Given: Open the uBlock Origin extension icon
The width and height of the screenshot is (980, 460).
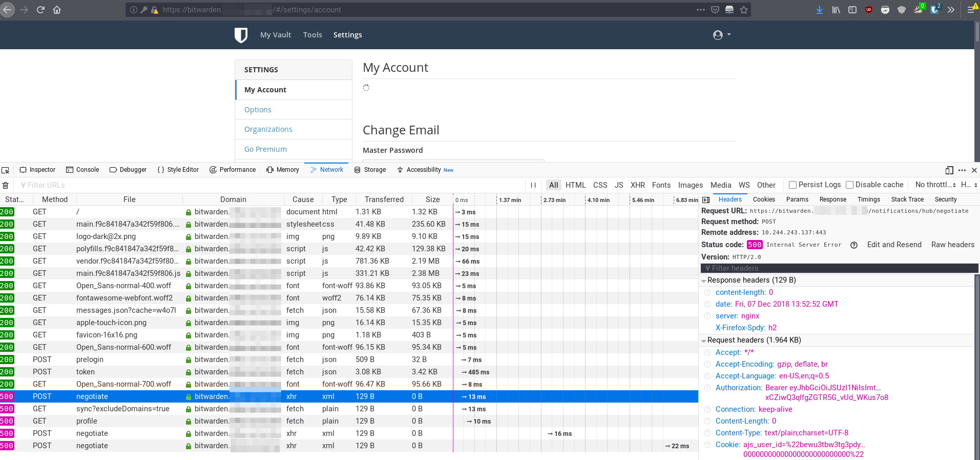Looking at the screenshot, I should 869,10.
